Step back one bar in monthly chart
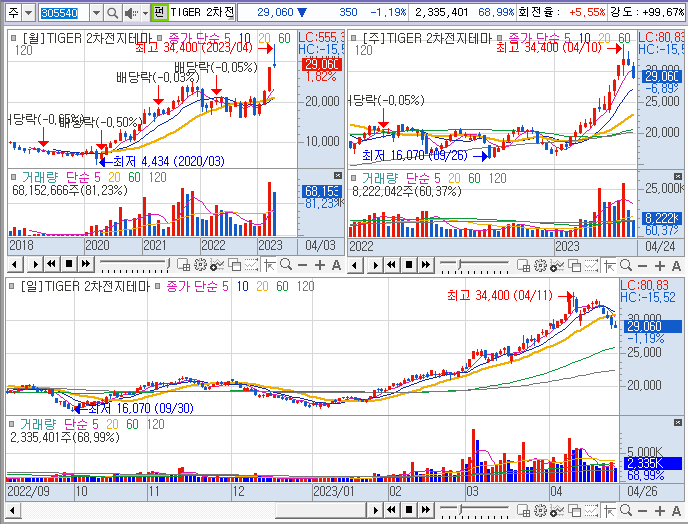 pos(15,264)
